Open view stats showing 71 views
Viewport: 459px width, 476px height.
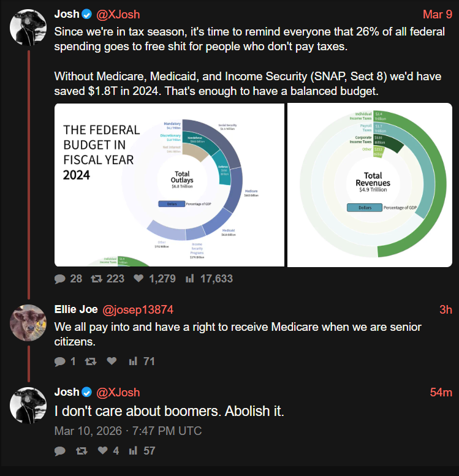[133, 361]
